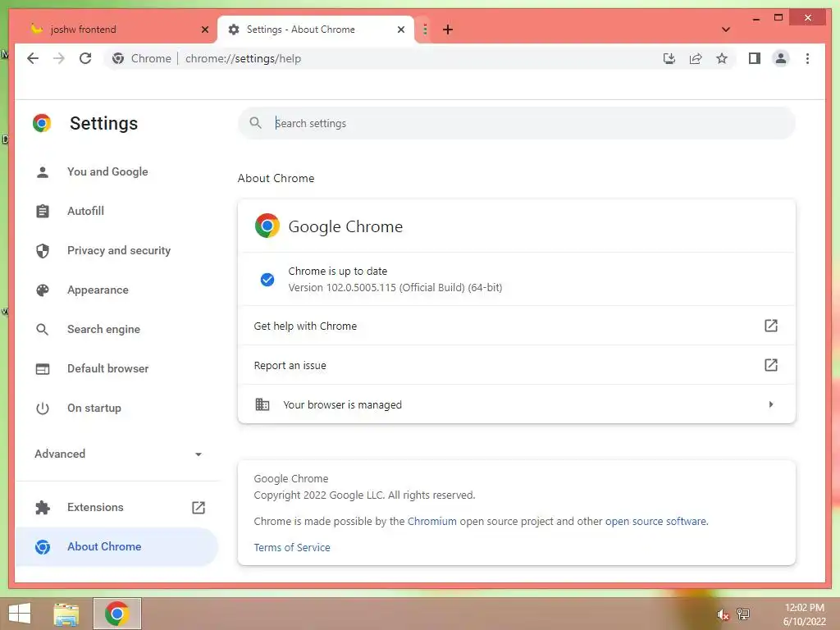Go to Privacy and security
The image size is (840, 630).
pyautogui.click(x=119, y=251)
